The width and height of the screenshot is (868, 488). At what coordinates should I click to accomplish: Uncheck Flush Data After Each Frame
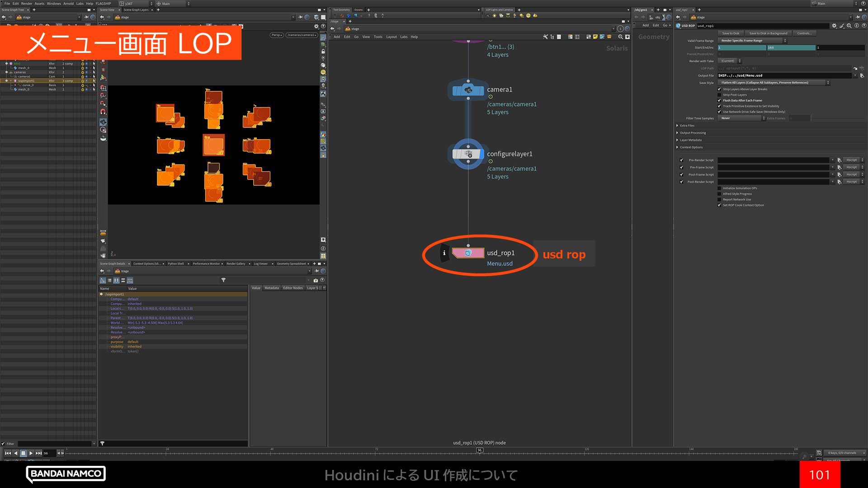(x=719, y=100)
